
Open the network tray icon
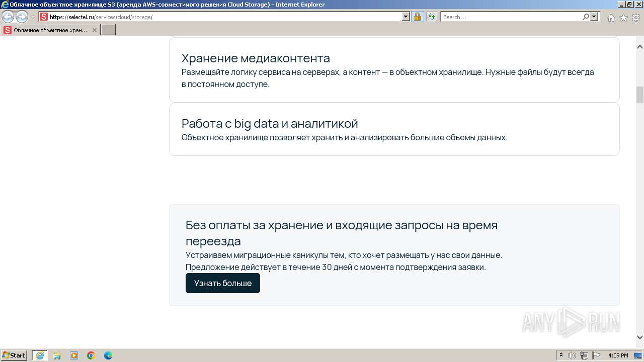pos(584,355)
